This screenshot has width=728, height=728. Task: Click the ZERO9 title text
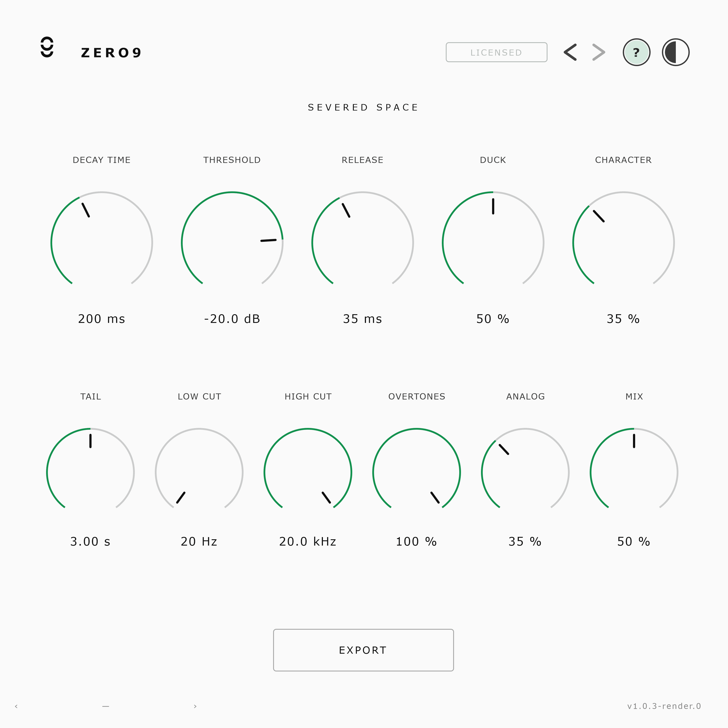pyautogui.click(x=111, y=53)
